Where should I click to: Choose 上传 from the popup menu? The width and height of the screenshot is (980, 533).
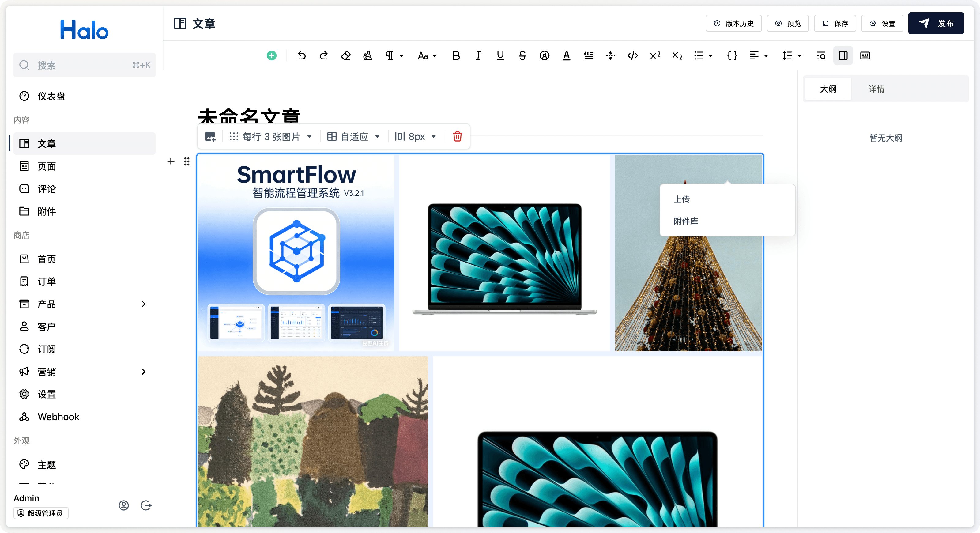(727, 199)
